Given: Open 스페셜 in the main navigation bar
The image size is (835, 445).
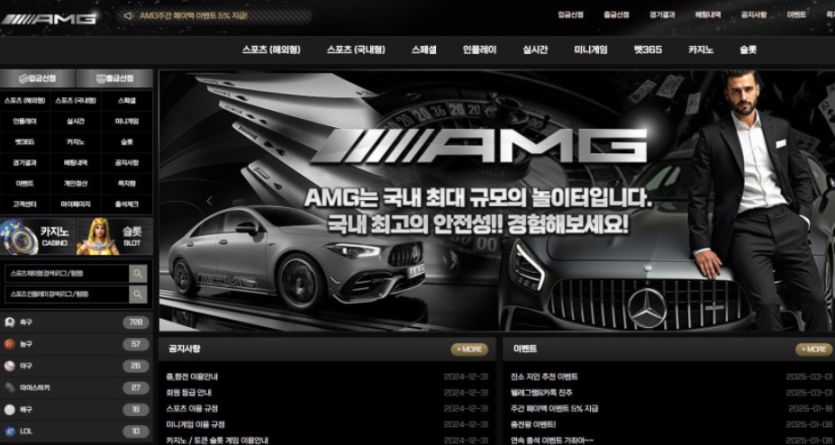Looking at the screenshot, I should 424,50.
